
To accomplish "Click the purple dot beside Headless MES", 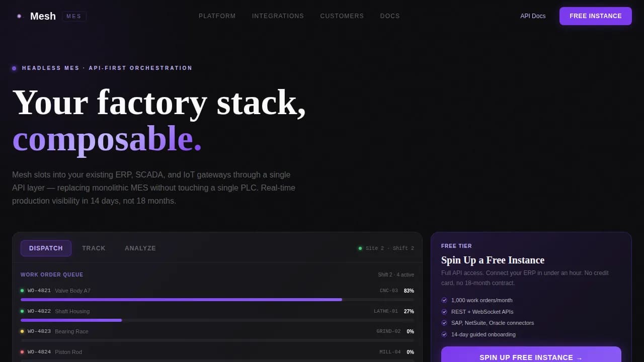I will (14, 68).
